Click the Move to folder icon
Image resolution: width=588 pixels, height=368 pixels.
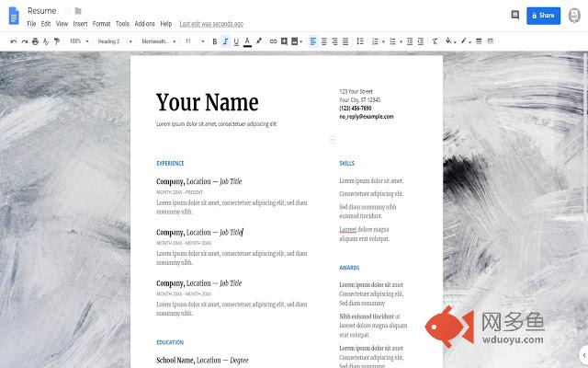coord(78,11)
